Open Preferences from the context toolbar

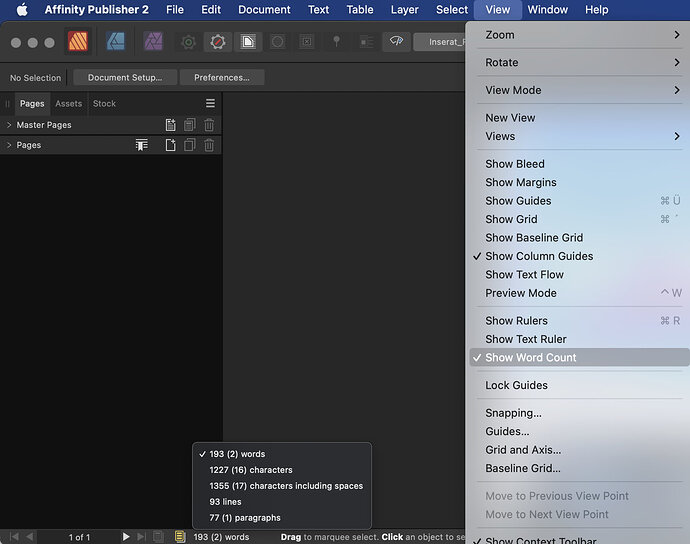[x=221, y=77]
